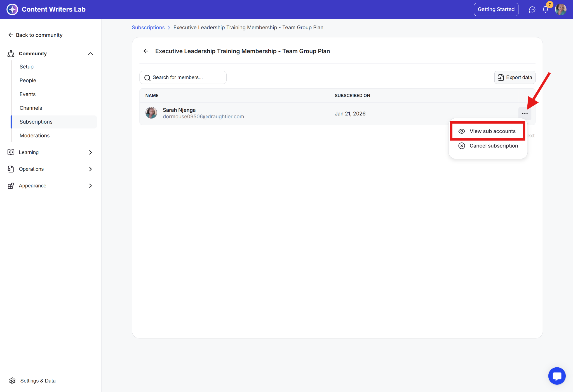The width and height of the screenshot is (573, 392).
Task: Click the back arrow beside plan title
Action: pyautogui.click(x=146, y=51)
